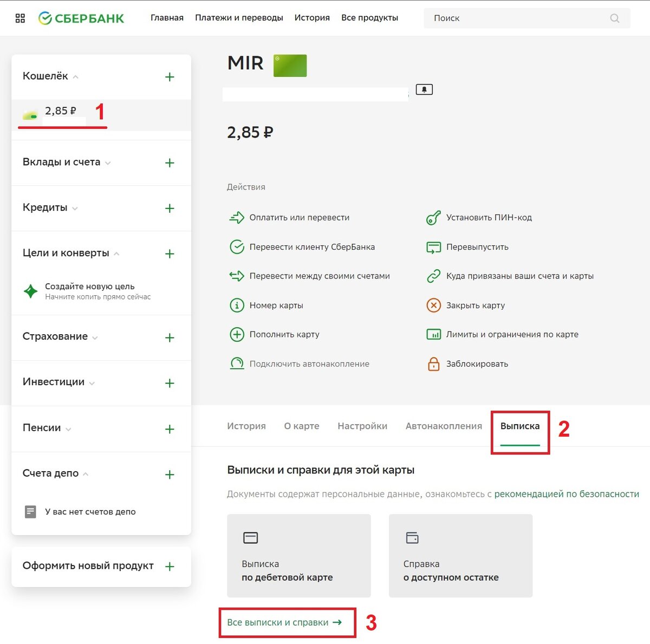Click the green MIR card thumbnail
Screen dimensions: 650x644
[290, 66]
